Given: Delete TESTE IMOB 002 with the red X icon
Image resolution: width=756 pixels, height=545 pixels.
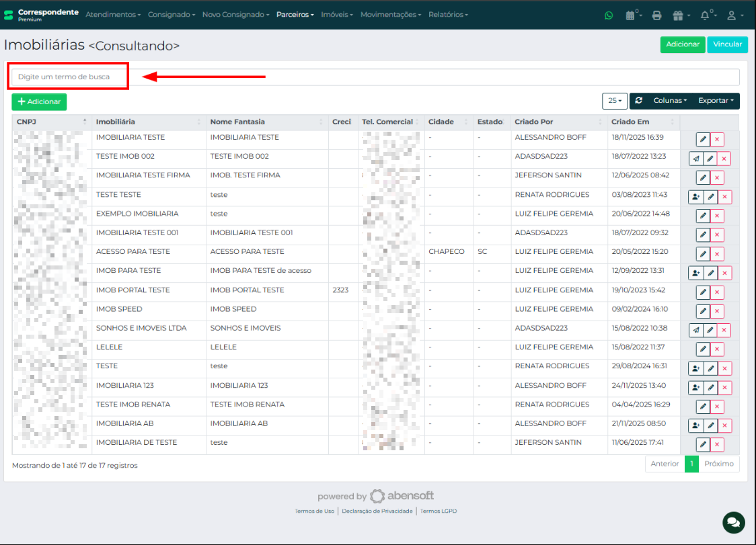Looking at the screenshot, I should point(724,159).
